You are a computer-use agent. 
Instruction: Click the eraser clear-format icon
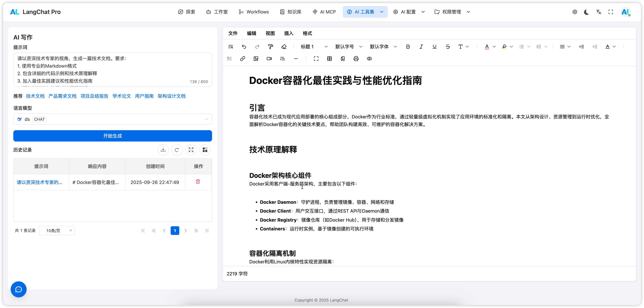[284, 47]
